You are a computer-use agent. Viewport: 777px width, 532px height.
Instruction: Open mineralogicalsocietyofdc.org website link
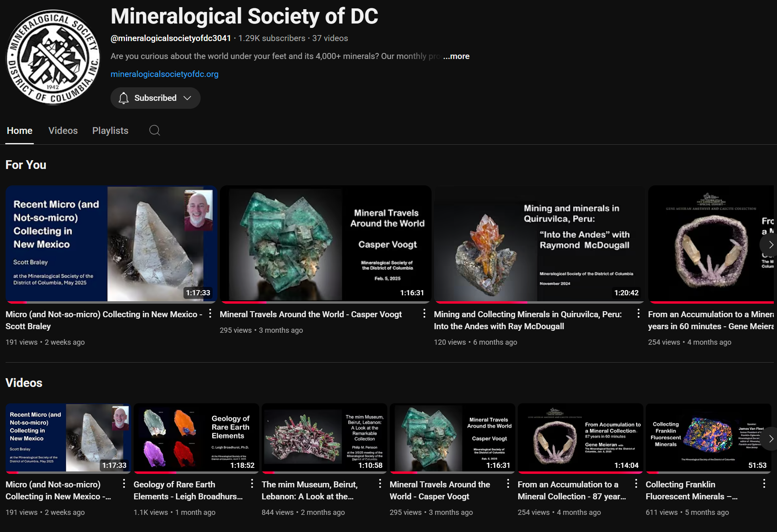tap(164, 74)
